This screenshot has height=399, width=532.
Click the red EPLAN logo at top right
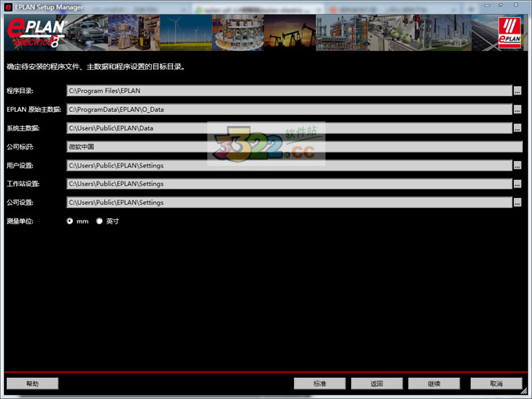(509, 33)
